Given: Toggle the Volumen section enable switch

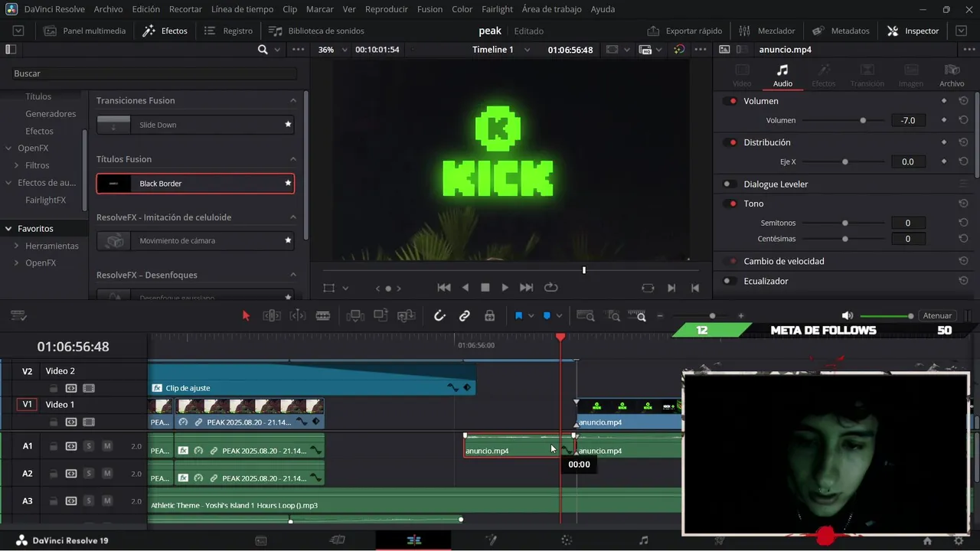Looking at the screenshot, I should (730, 101).
